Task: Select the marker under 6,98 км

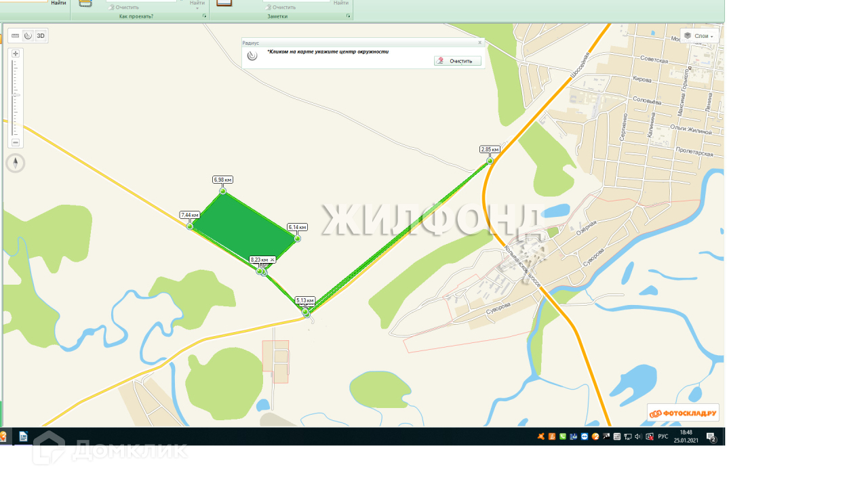Action: click(x=222, y=191)
